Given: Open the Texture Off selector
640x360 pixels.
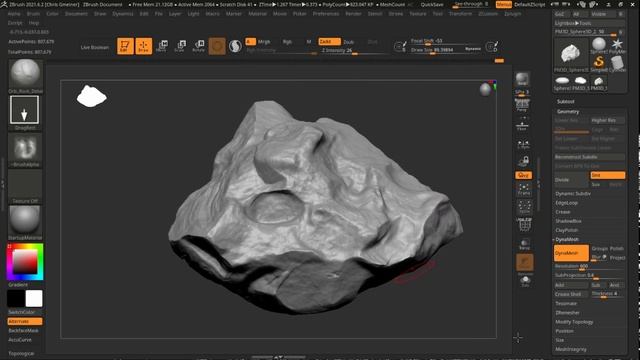Looking at the screenshot, I should pos(25,184).
